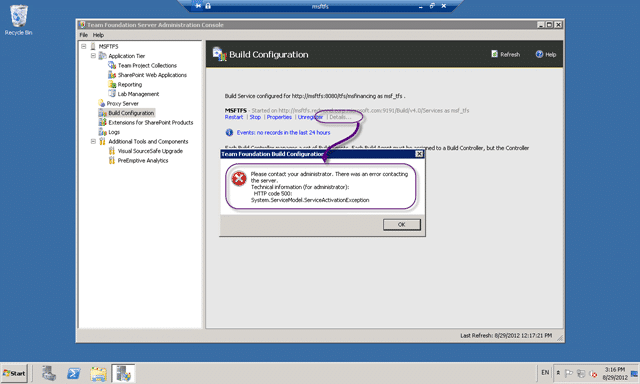Click the blue Events info icon
This screenshot has height=384, width=640.
pyautogui.click(x=229, y=133)
